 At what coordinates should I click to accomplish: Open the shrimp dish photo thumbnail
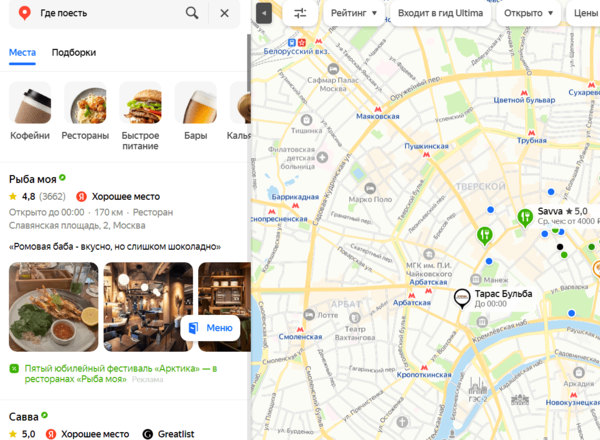[x=54, y=307]
